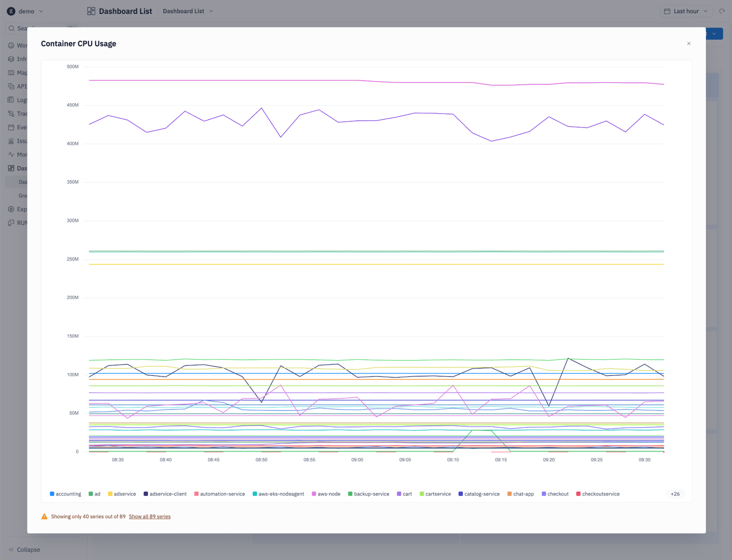Toggle the accounting series in legend
Screen dimensions: 732x560
[x=66, y=494]
